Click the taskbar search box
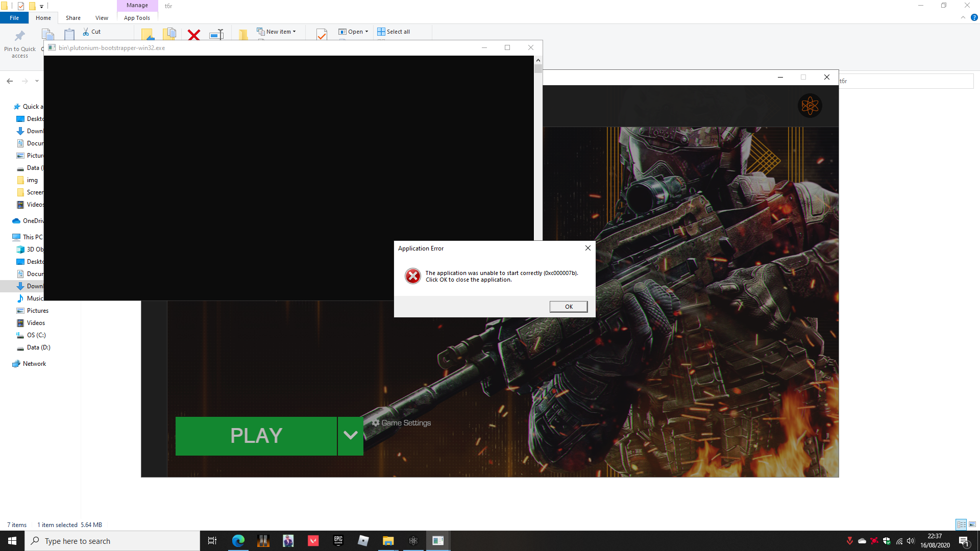980x551 pixels. tap(112, 541)
